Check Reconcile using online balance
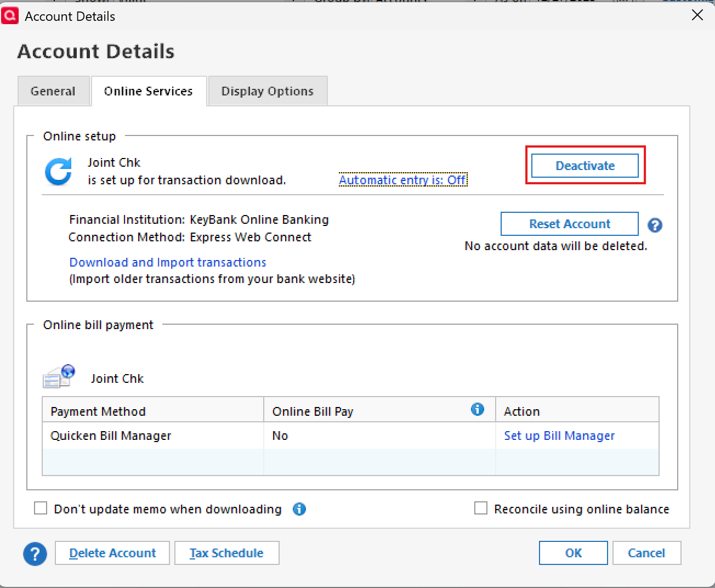Viewport: 715px width, 588px height. point(481,508)
